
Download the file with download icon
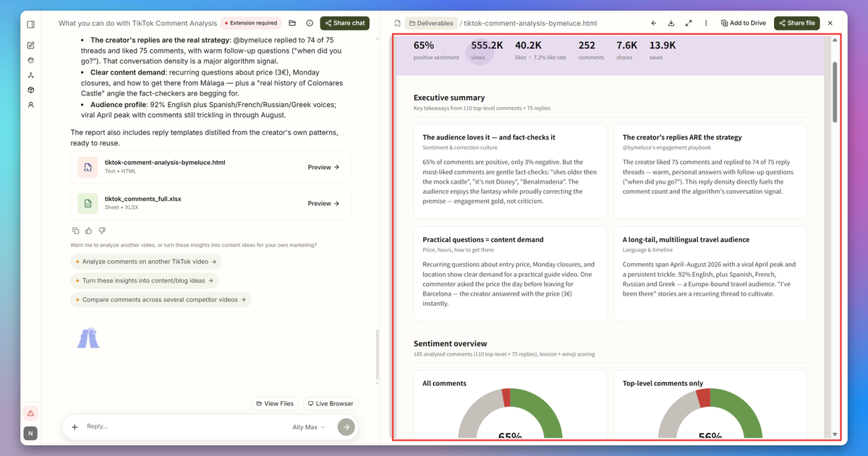pyautogui.click(x=671, y=23)
